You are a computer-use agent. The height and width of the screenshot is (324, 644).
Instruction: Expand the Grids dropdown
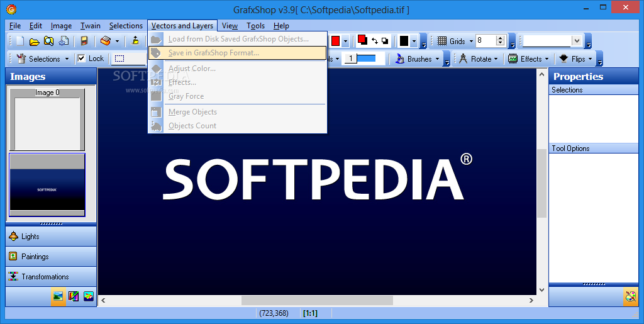pos(471,42)
